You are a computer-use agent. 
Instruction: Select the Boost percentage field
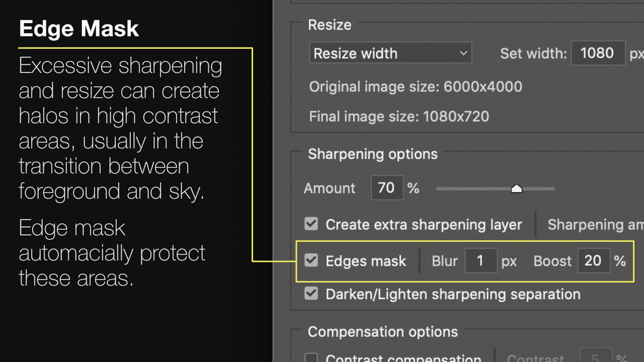coord(593,261)
